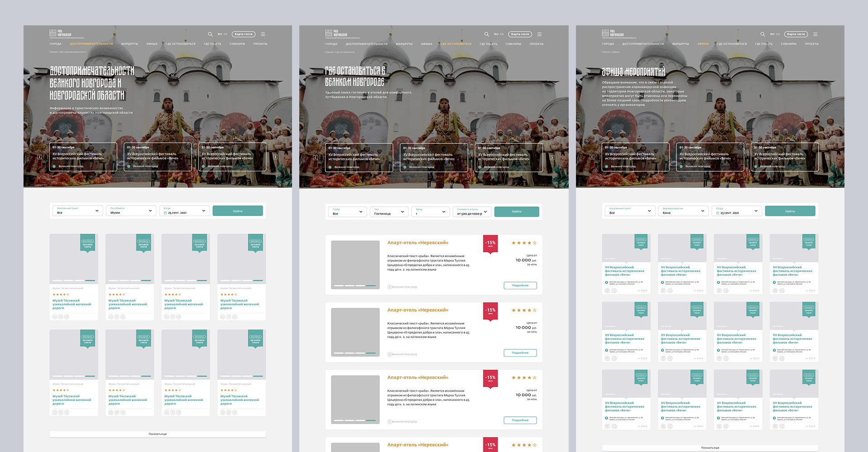
Task: Open search on the Афиша page header
Action: pyautogui.click(x=763, y=34)
